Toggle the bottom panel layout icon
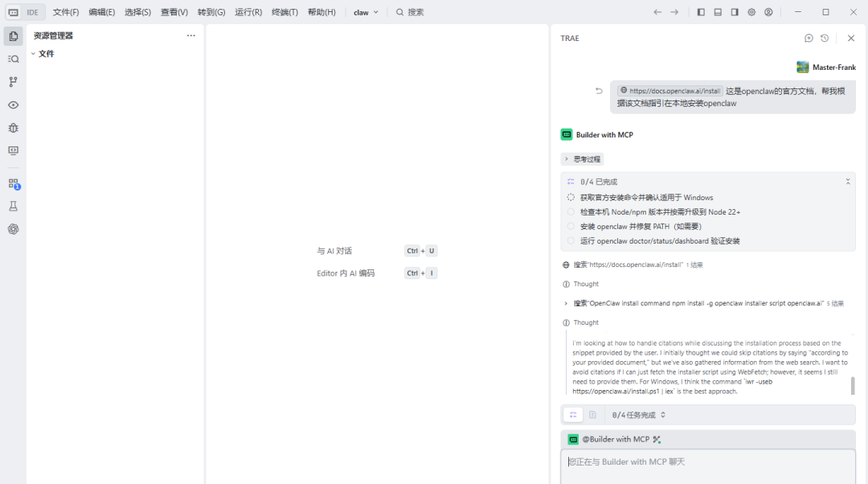 click(x=718, y=12)
